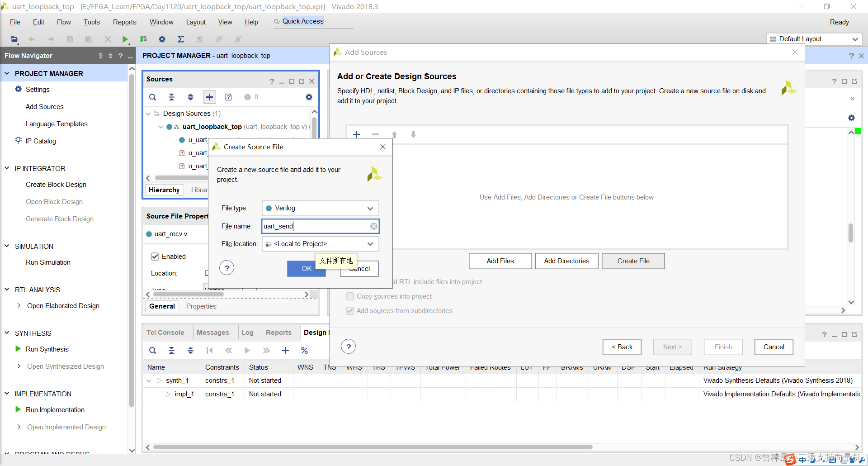
Task: Open the Reports menu
Action: tap(124, 22)
